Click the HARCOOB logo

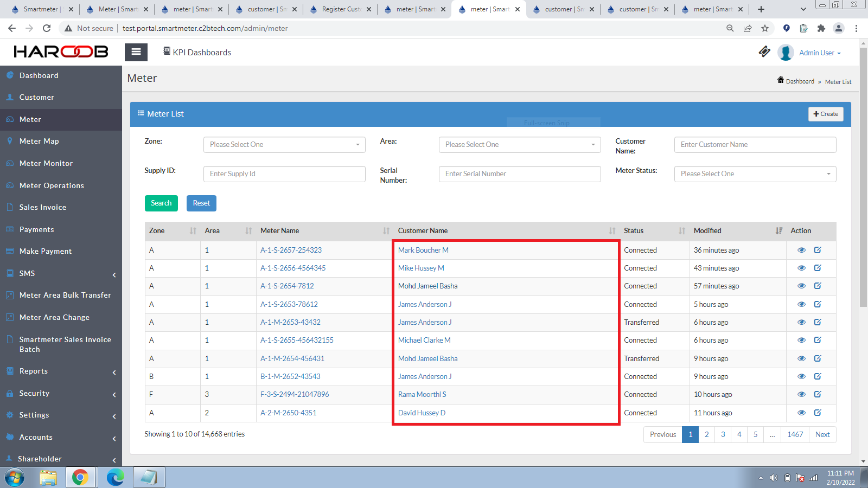(61, 52)
